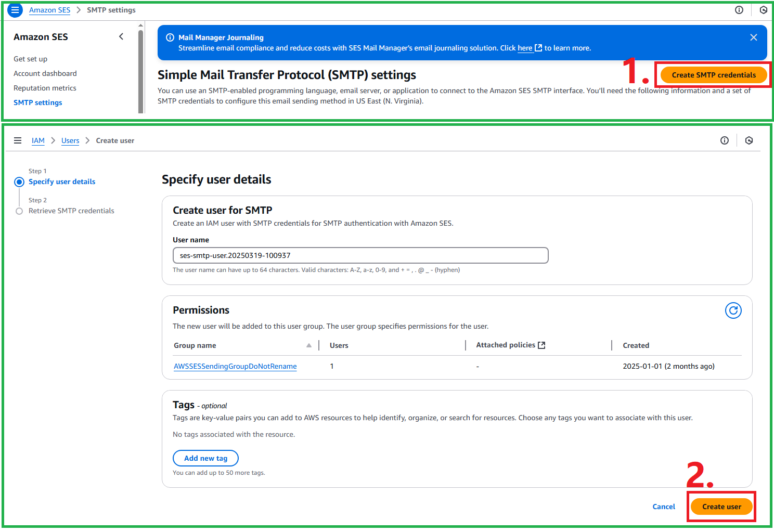Click the info icon in IAM top bar
The image size is (774, 532).
click(x=725, y=140)
